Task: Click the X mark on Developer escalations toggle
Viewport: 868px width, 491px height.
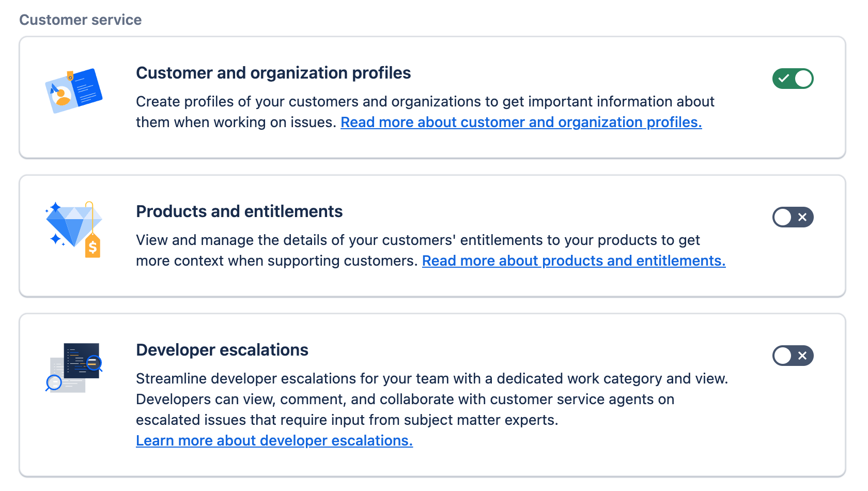Action: (x=802, y=356)
